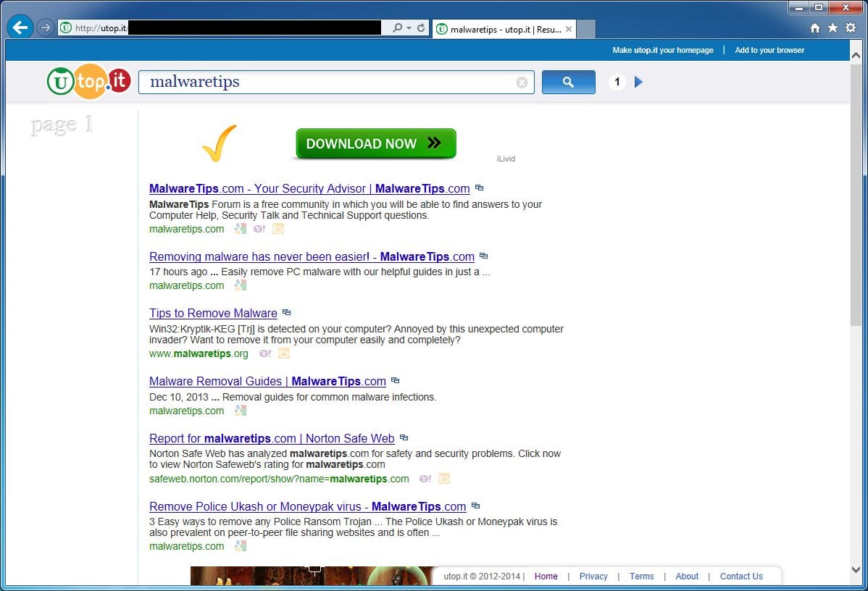Refresh the page with the reload icon
This screenshot has width=868, height=591.
click(x=421, y=28)
